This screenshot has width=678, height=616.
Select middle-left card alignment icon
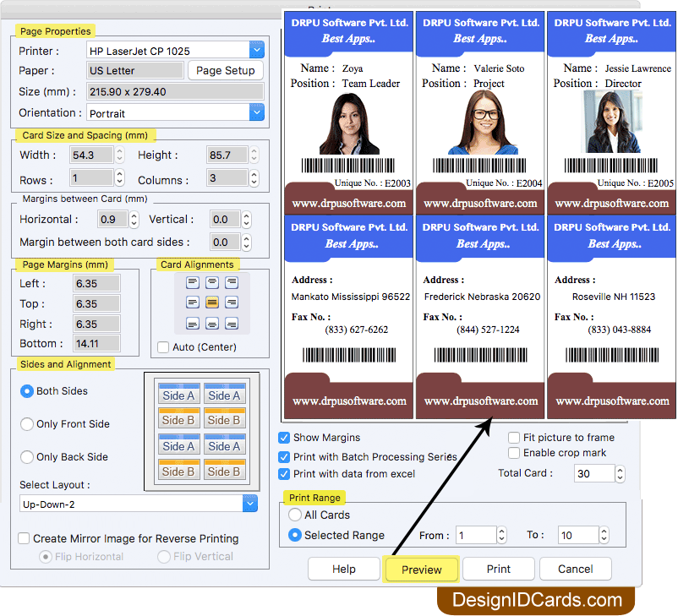click(193, 303)
